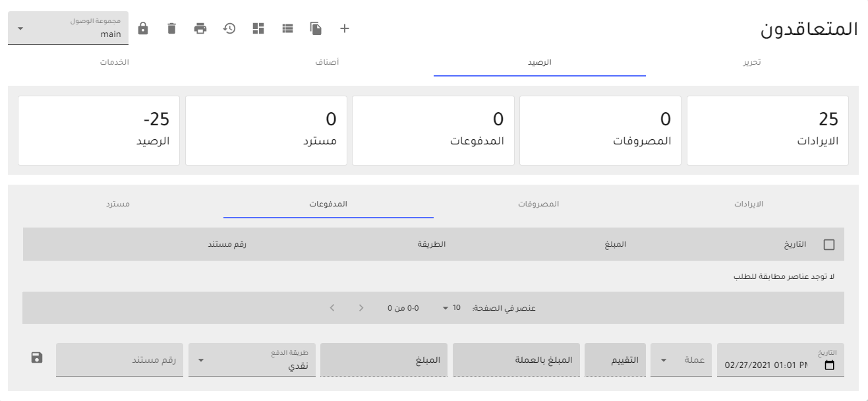
Task: Open the history clock icon
Action: click(x=229, y=28)
